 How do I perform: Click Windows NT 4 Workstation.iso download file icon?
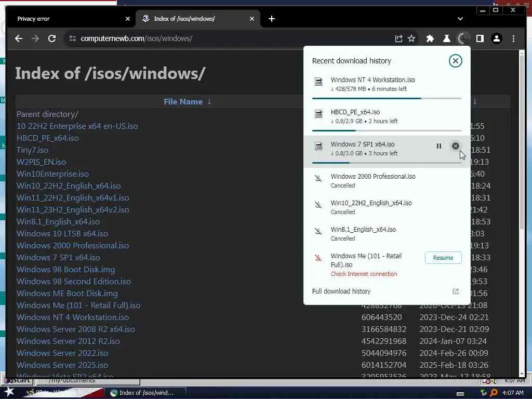(x=318, y=82)
